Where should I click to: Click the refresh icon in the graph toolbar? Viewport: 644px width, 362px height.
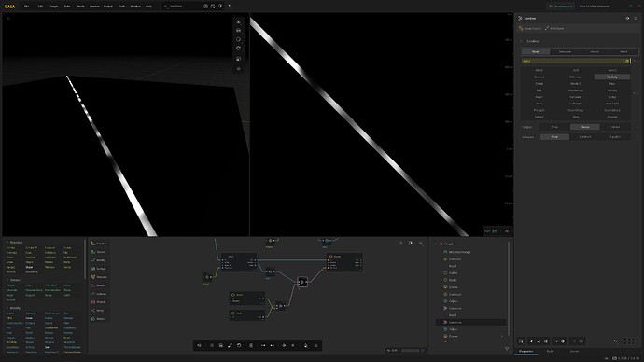pos(239,345)
